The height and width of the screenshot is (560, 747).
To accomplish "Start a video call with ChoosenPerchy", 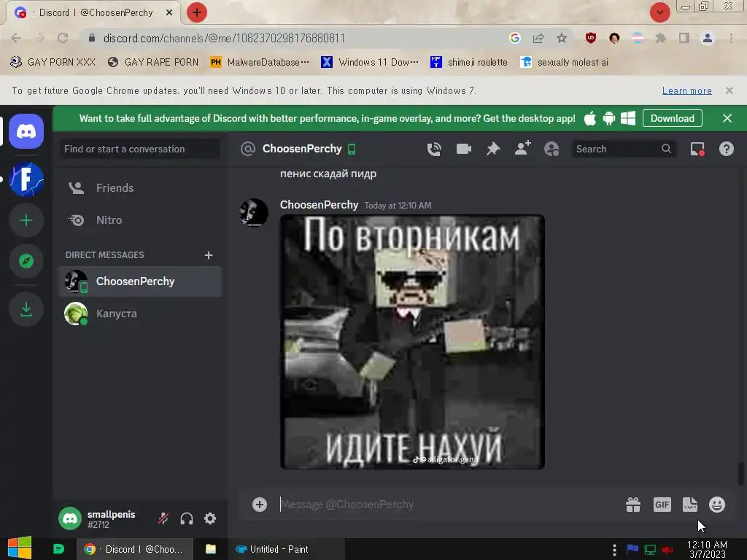I will pos(463,149).
